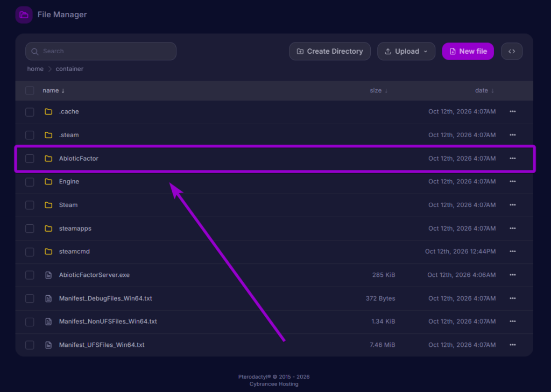Tick the checkbox beside the Steam folder
This screenshot has width=551, height=392.
(30, 205)
